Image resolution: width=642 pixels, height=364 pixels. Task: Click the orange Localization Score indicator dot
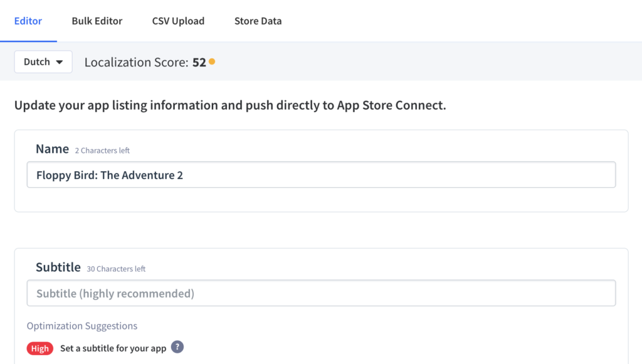coord(212,62)
